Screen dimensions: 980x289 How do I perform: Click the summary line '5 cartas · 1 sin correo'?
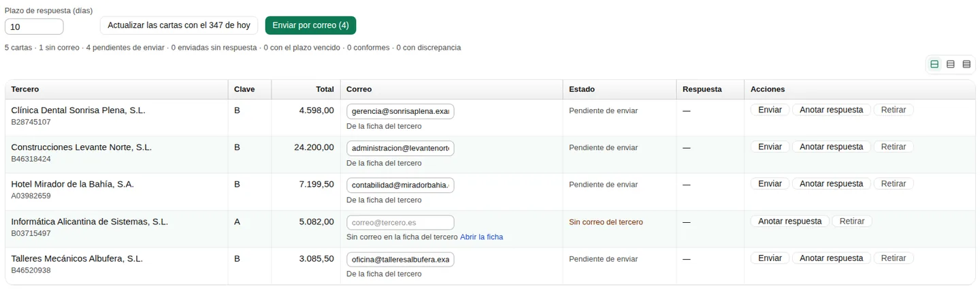(233, 48)
